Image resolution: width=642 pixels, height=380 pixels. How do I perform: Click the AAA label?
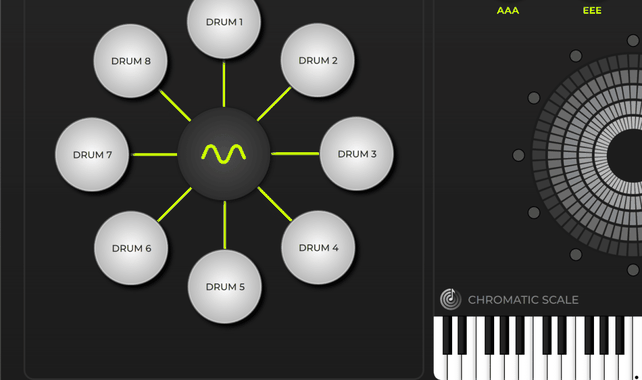point(508,11)
